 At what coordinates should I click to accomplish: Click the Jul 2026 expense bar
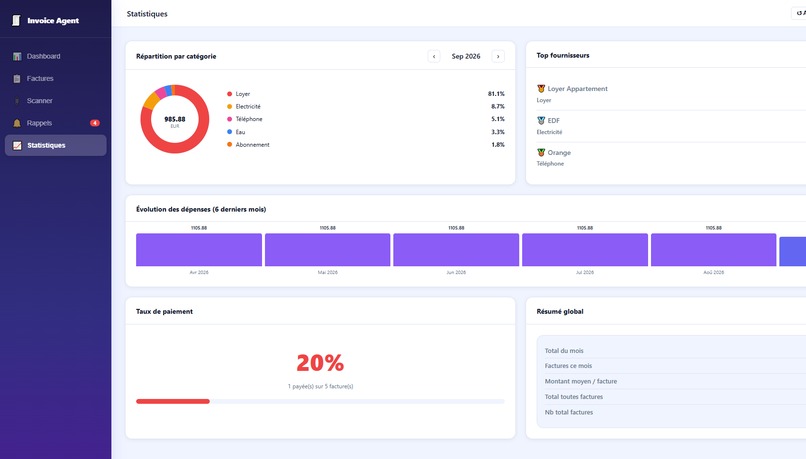(x=585, y=250)
